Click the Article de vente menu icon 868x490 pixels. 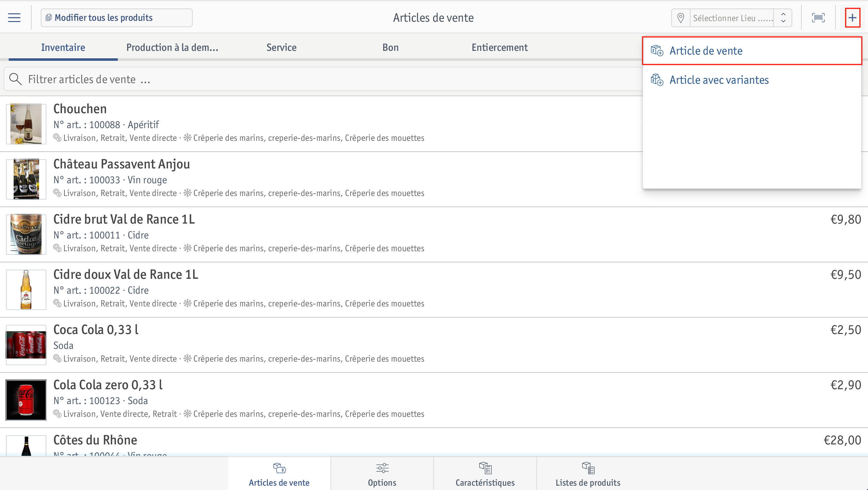pyautogui.click(x=657, y=51)
